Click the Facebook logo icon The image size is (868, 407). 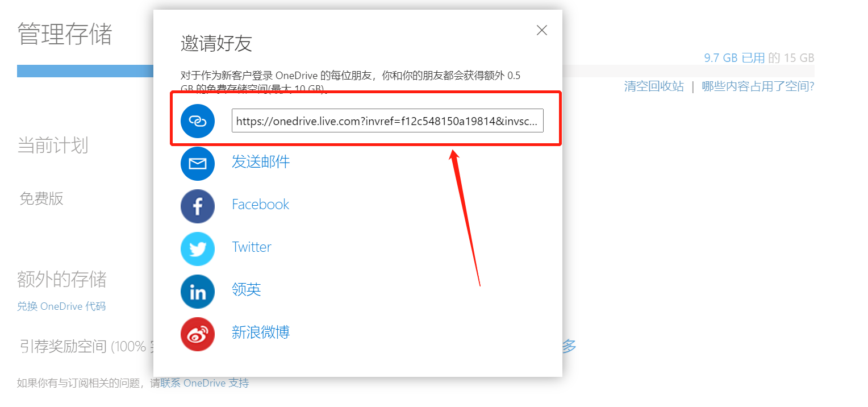[x=198, y=206]
